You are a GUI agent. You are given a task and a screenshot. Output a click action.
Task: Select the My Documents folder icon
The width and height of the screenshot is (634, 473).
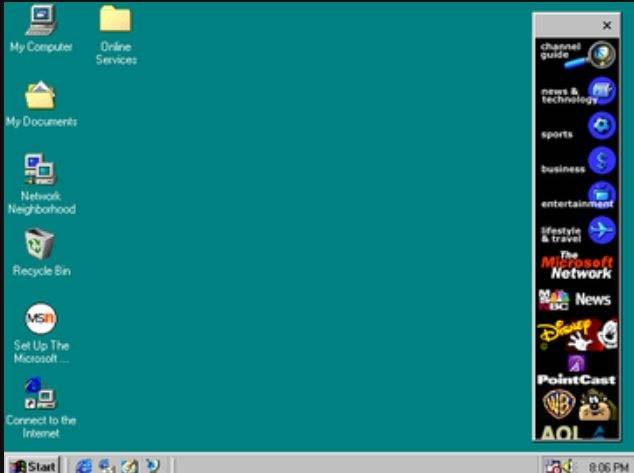click(40, 96)
